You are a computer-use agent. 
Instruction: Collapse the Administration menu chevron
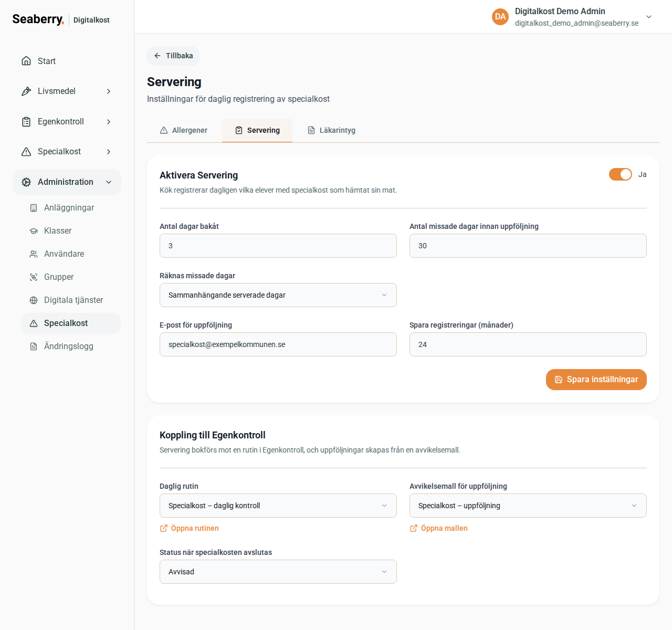pyautogui.click(x=109, y=182)
